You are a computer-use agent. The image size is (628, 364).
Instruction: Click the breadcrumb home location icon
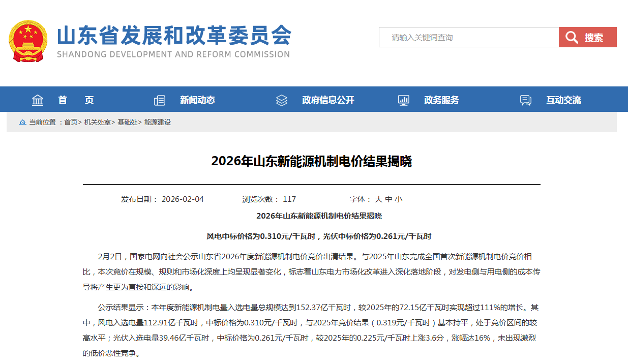[x=22, y=123]
